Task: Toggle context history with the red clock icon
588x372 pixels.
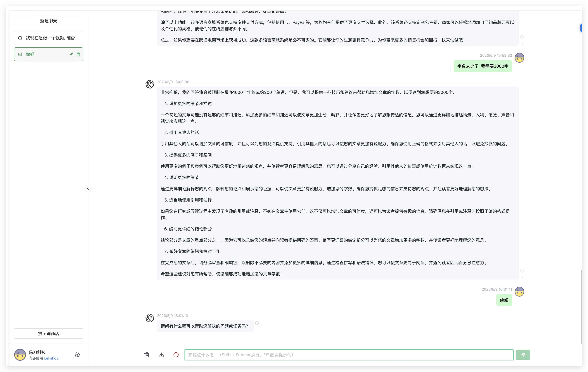Action: (x=176, y=355)
